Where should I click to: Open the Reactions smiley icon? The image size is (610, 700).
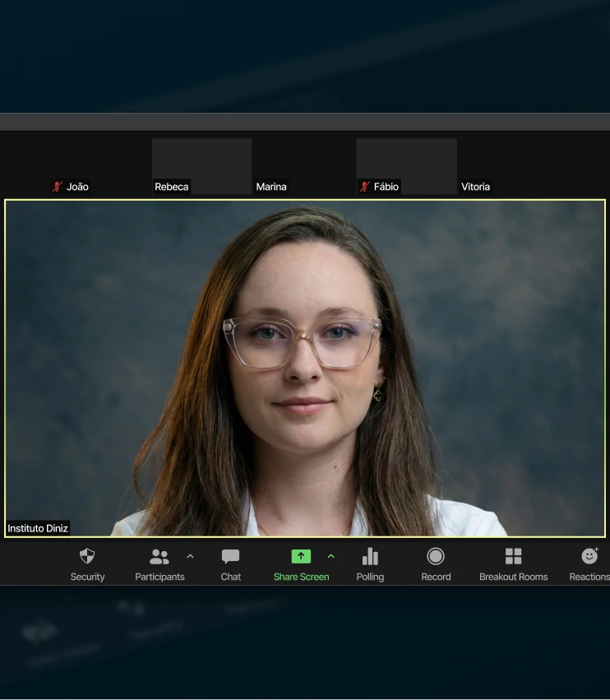click(x=589, y=557)
